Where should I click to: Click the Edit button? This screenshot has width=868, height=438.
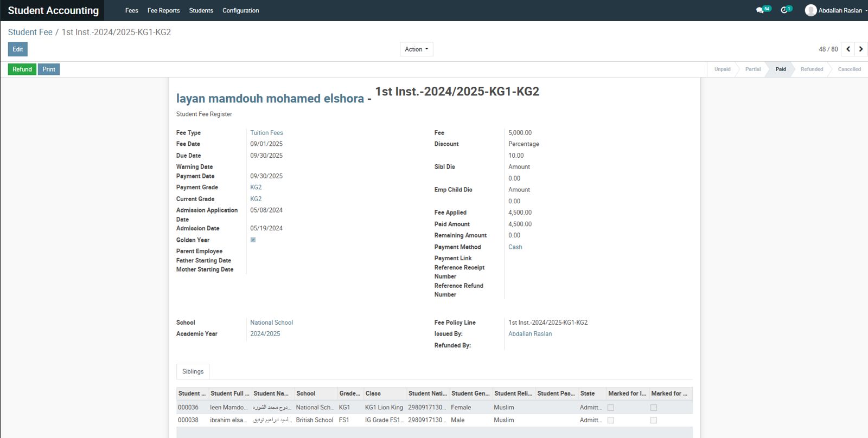[x=18, y=49]
